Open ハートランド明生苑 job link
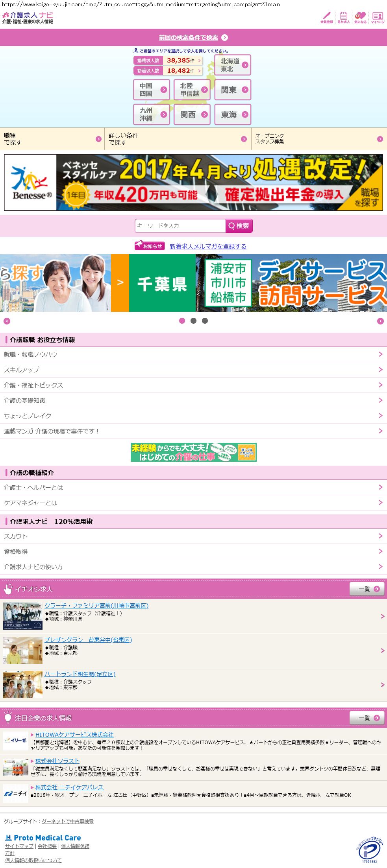Viewport: 387px width, 868px height. (80, 674)
